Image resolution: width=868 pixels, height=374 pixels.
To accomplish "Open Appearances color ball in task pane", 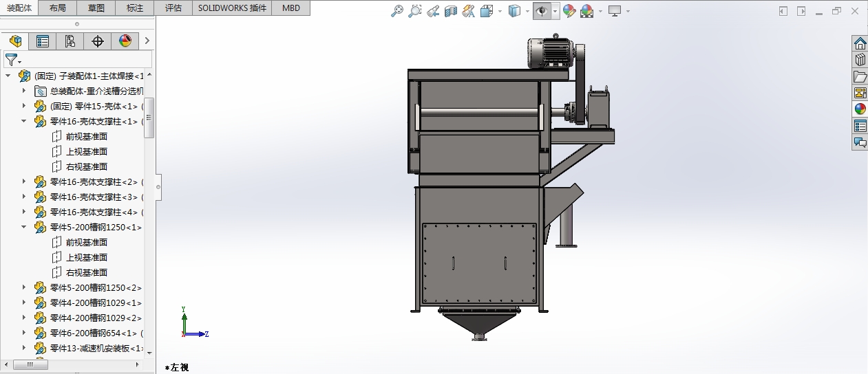I will [x=860, y=109].
